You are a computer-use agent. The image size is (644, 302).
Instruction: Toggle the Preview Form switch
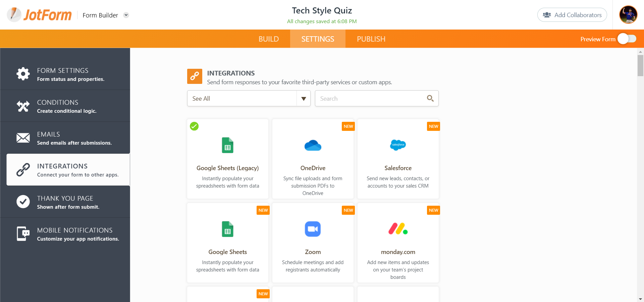point(627,39)
